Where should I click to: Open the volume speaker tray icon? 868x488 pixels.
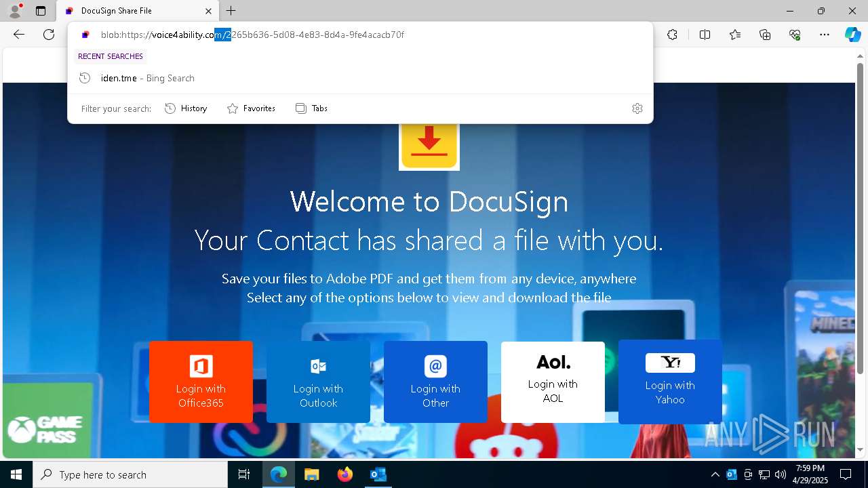781,474
